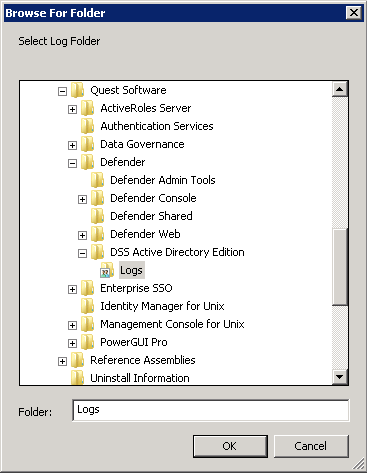Select the 'PowerGUI Pro' label
The image size is (367, 473).
[x=134, y=342]
